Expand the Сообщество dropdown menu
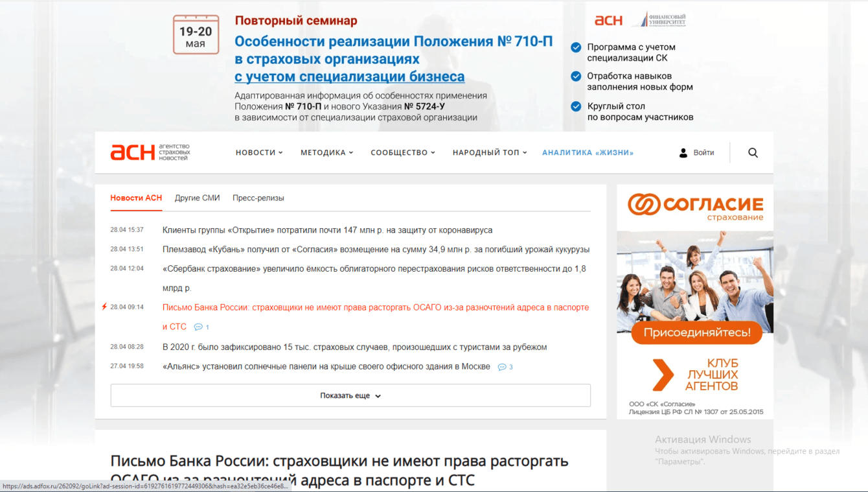Screen dimensions: 868x492 tap(403, 152)
